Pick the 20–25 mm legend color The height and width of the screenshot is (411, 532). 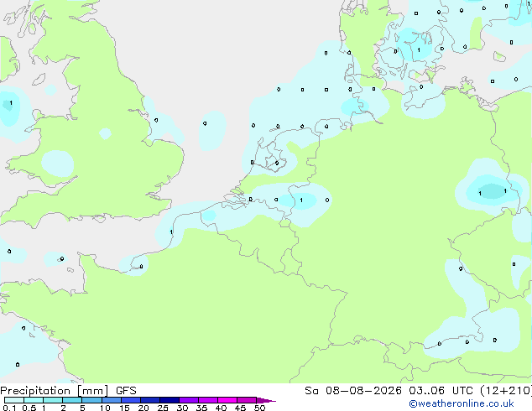pos(150,400)
